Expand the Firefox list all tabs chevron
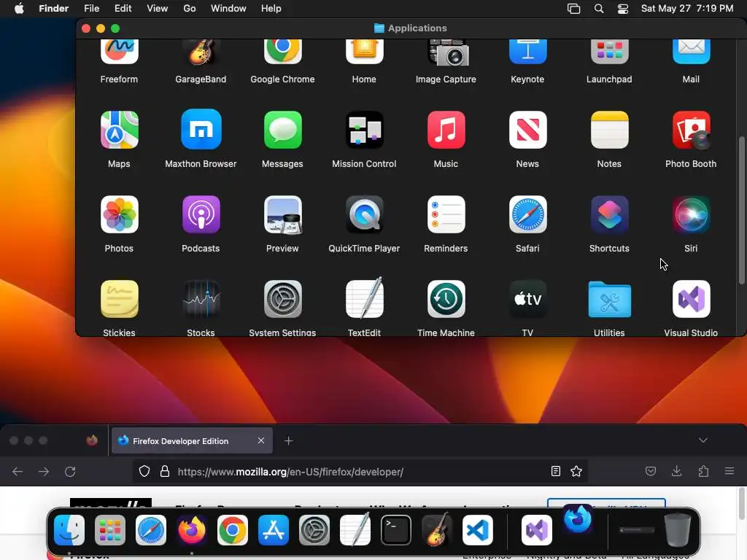 click(703, 440)
